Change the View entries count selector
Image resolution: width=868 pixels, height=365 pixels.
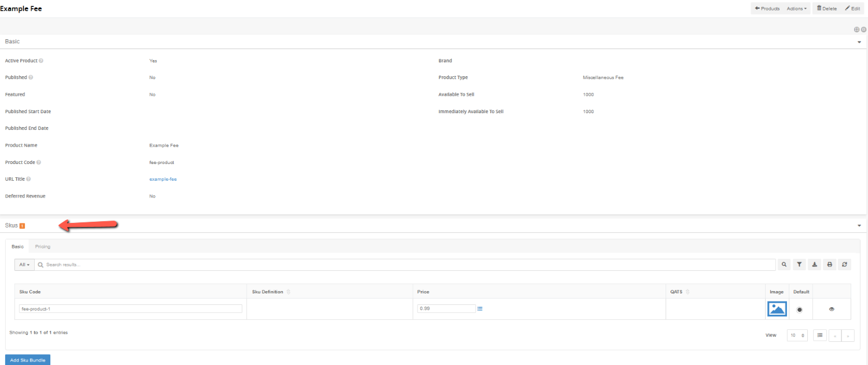(797, 335)
